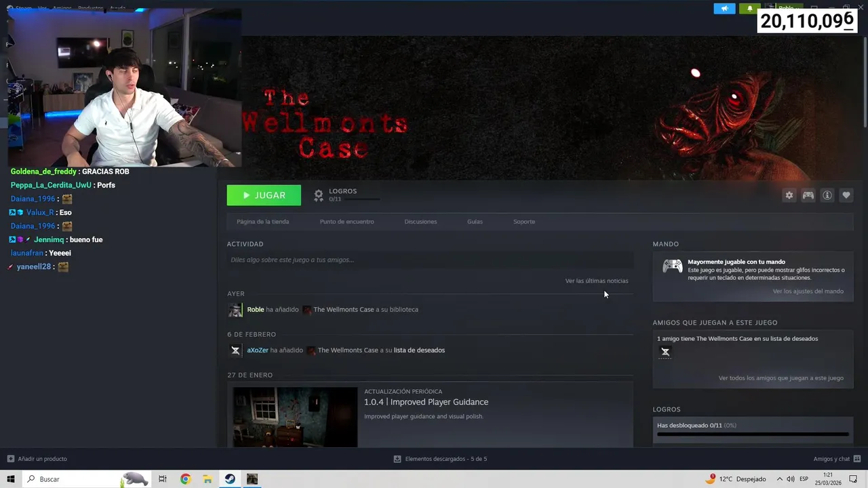
Task: Open 'lista de deseados' link in activity
Action: pyautogui.click(x=419, y=350)
